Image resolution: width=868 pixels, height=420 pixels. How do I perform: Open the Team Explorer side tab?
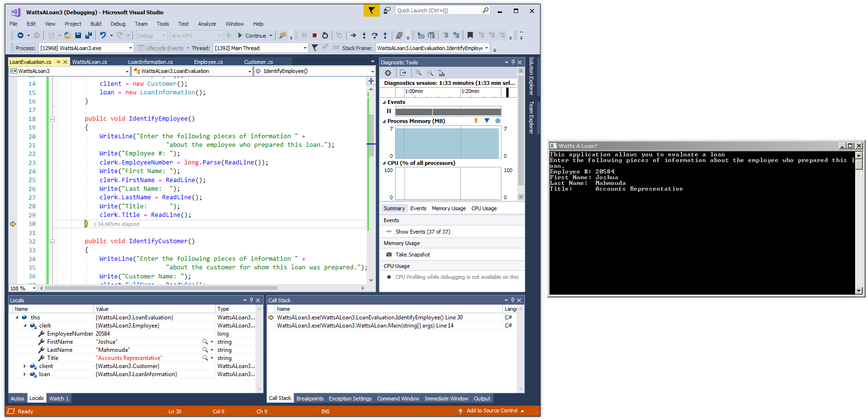[x=531, y=117]
